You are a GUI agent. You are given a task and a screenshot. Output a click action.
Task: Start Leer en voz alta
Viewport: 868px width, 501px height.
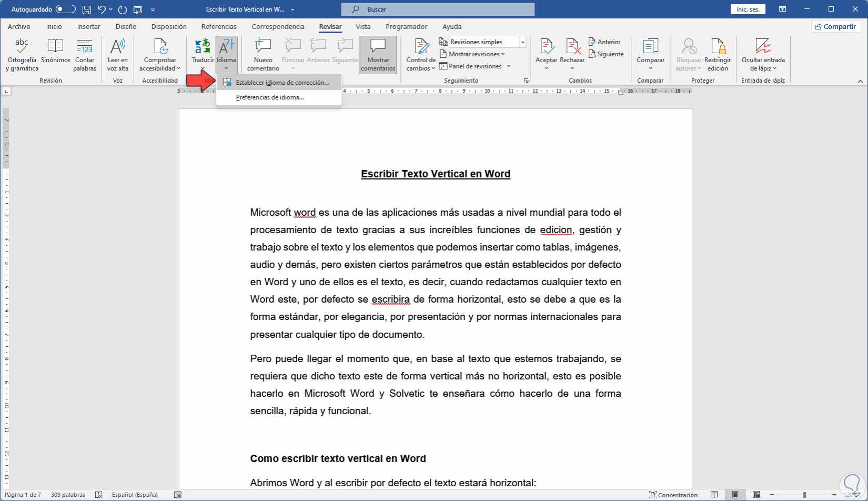118,55
